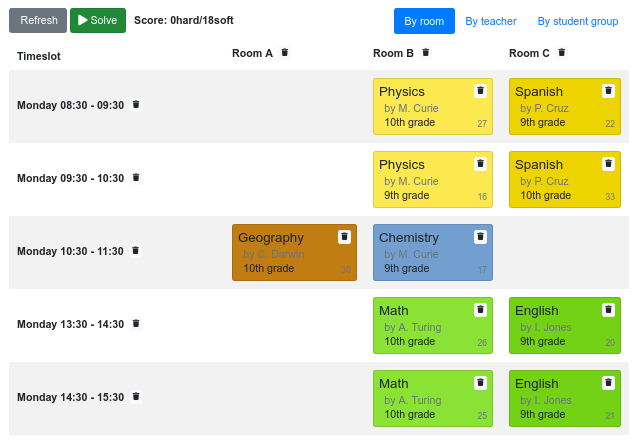This screenshot has width=637, height=442.
Task: Delete the 14:30 Math lesson in Room B
Action: [x=480, y=383]
